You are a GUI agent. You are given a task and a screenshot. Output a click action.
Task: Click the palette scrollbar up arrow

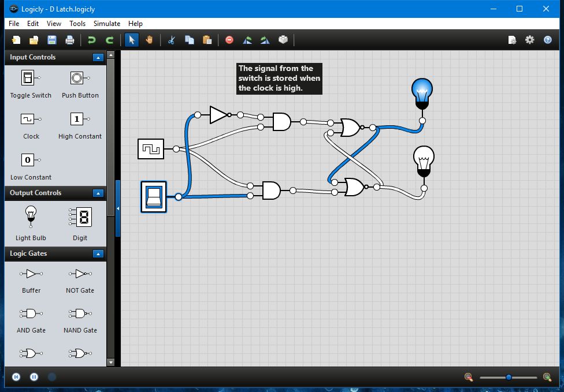coord(111,55)
